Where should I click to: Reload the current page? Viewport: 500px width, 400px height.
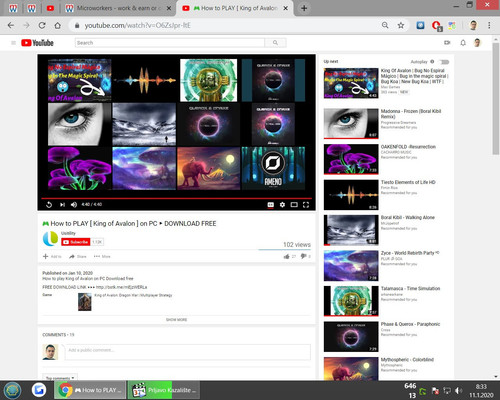42,25
